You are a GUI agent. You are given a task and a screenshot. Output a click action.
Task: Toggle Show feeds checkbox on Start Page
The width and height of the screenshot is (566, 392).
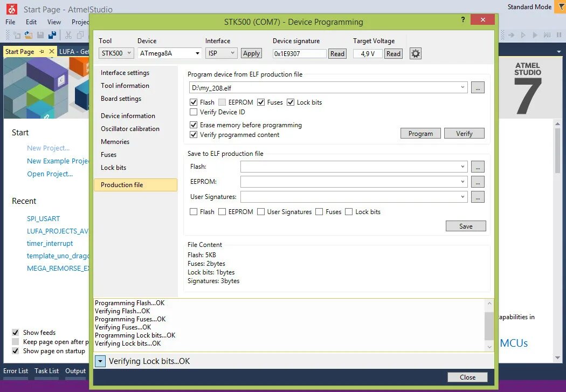[15, 333]
